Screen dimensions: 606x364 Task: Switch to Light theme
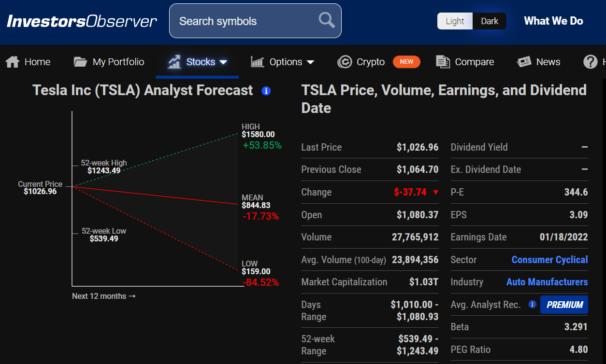pyautogui.click(x=455, y=21)
